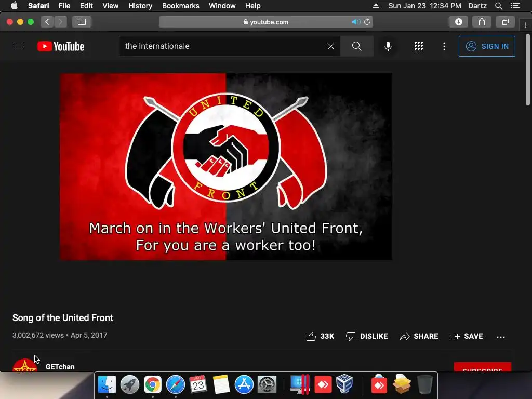Go forward with Safari's forward arrow
532x399 pixels.
click(x=60, y=22)
